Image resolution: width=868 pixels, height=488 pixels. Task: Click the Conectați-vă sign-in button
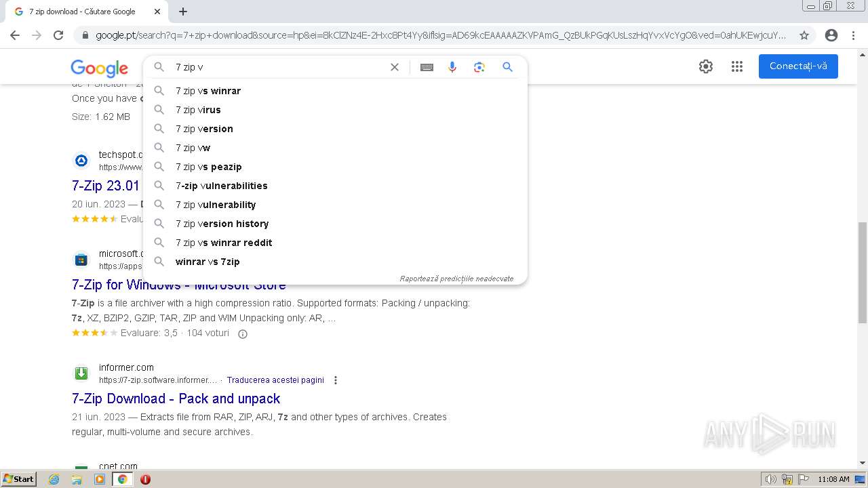[x=798, y=66]
